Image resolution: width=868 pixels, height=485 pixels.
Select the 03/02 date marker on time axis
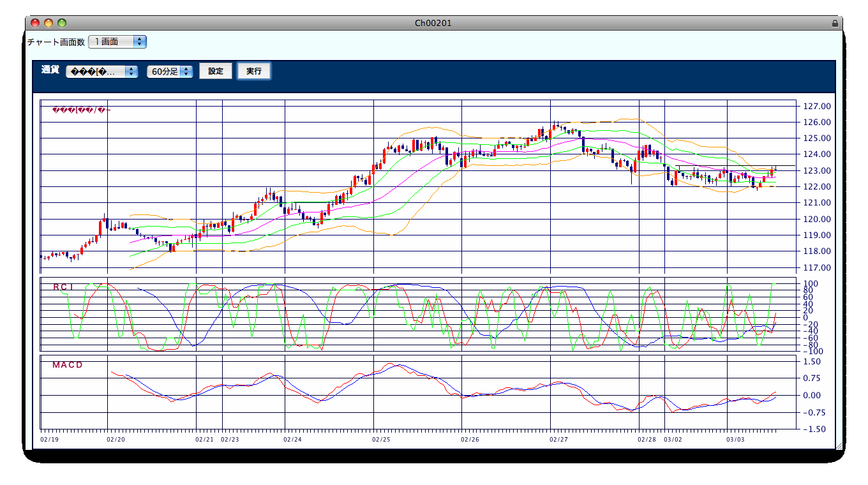[x=673, y=439]
